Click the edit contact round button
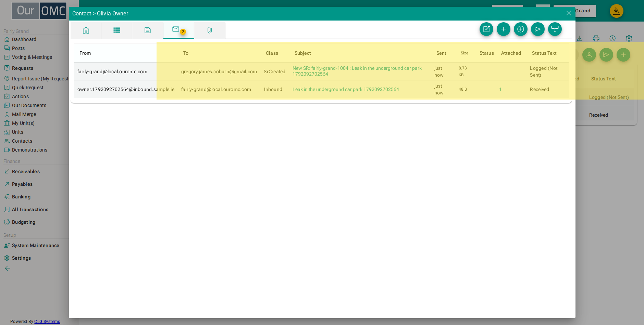 486,29
